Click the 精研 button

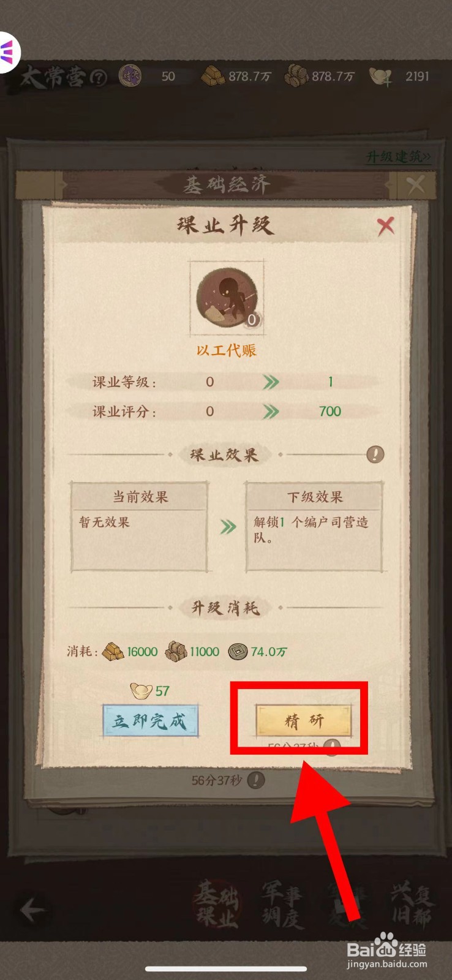tap(304, 720)
